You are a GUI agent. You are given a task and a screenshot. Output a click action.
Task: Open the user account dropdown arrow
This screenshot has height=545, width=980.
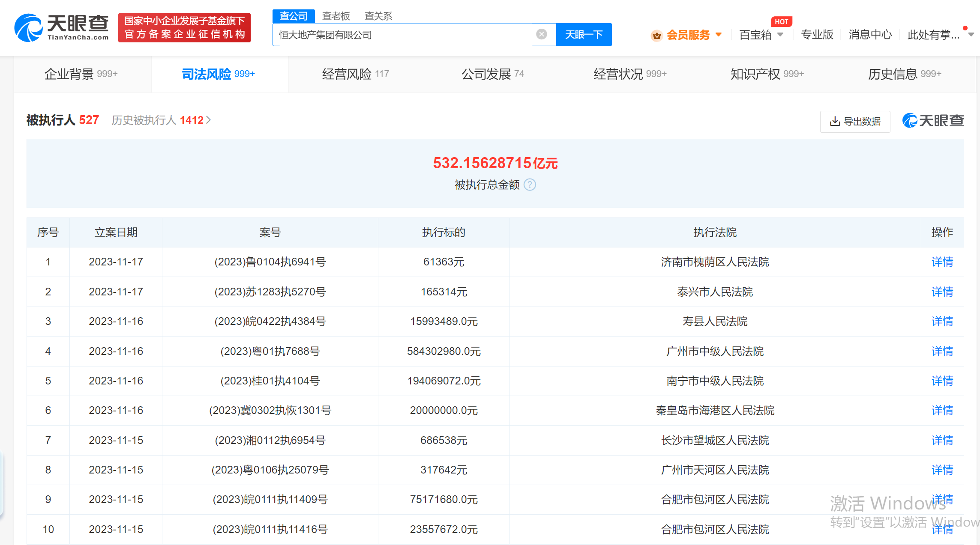(971, 35)
